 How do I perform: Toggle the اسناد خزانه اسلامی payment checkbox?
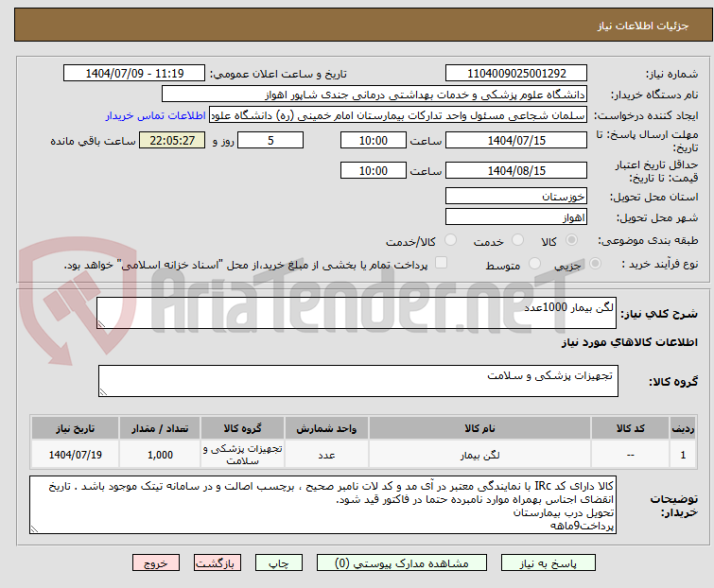pos(441,263)
